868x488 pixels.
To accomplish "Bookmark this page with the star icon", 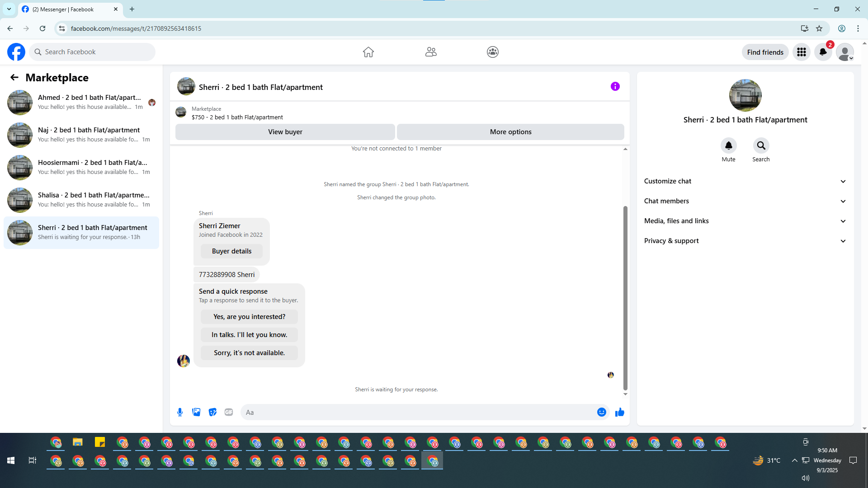I will coord(819,28).
